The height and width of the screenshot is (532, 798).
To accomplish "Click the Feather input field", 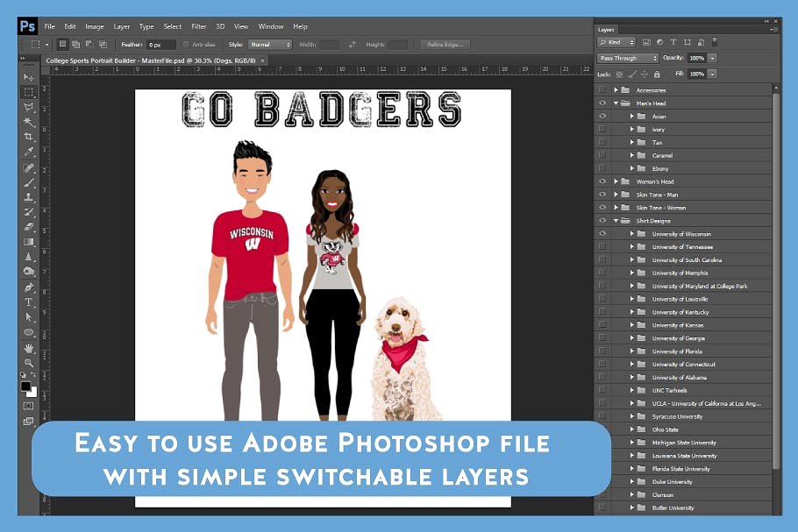I will [x=160, y=44].
